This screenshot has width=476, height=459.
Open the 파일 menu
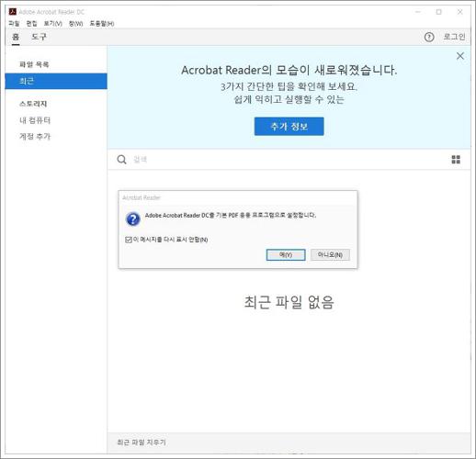point(14,24)
